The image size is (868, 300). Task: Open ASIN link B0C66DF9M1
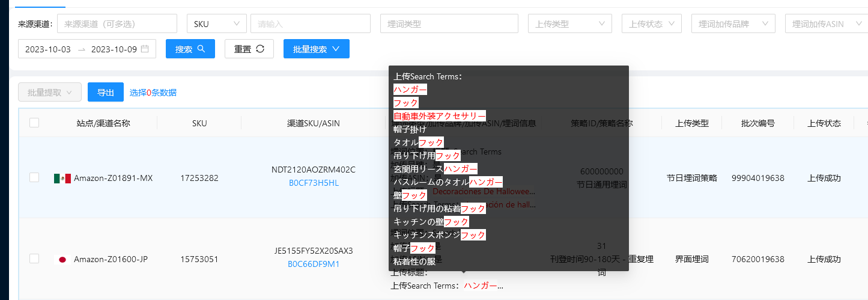pos(314,264)
